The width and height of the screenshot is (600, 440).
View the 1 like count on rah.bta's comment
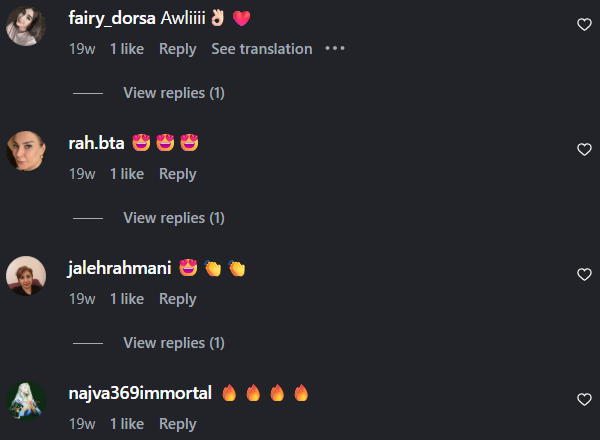point(127,174)
